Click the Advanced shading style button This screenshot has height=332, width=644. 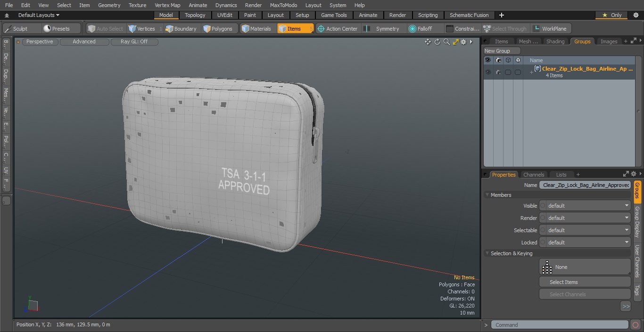[84, 42]
